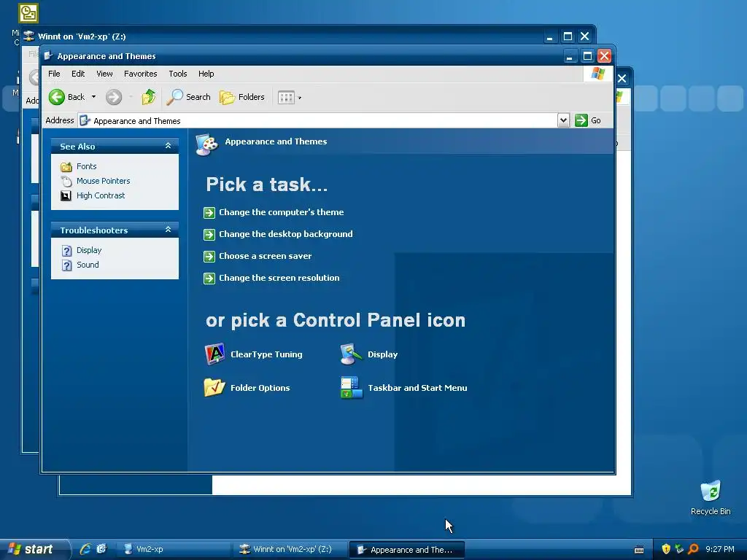Open the Search toolbar button

[x=188, y=97]
